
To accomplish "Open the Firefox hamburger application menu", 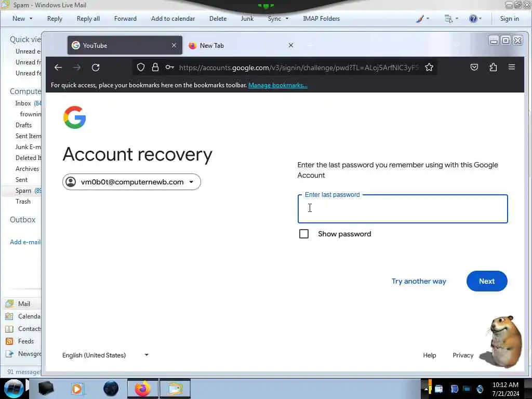I will [512, 67].
